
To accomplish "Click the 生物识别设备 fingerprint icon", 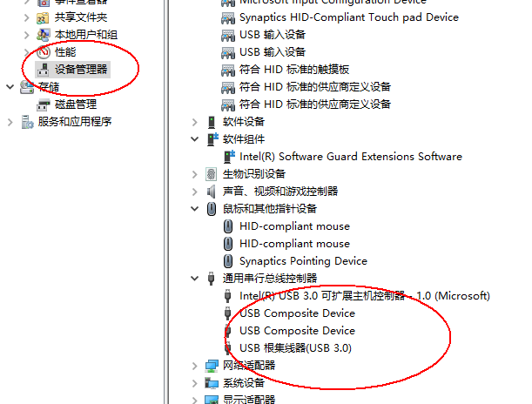I will pyautogui.click(x=211, y=174).
